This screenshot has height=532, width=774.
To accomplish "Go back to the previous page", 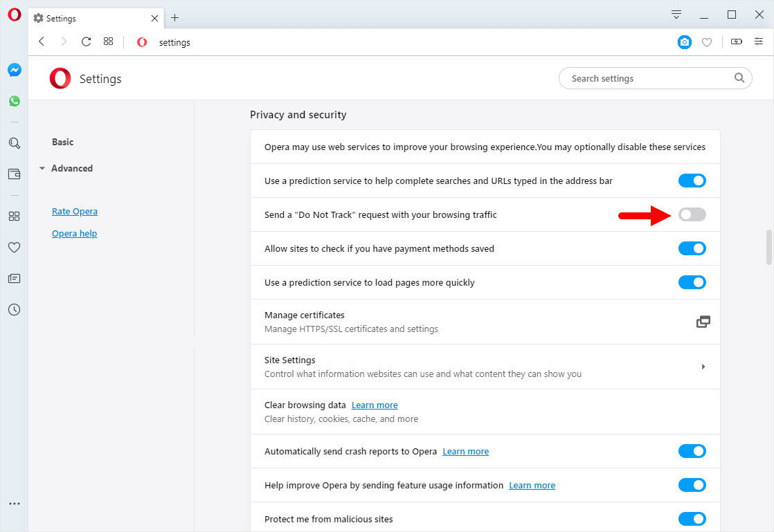I will pos(42,42).
